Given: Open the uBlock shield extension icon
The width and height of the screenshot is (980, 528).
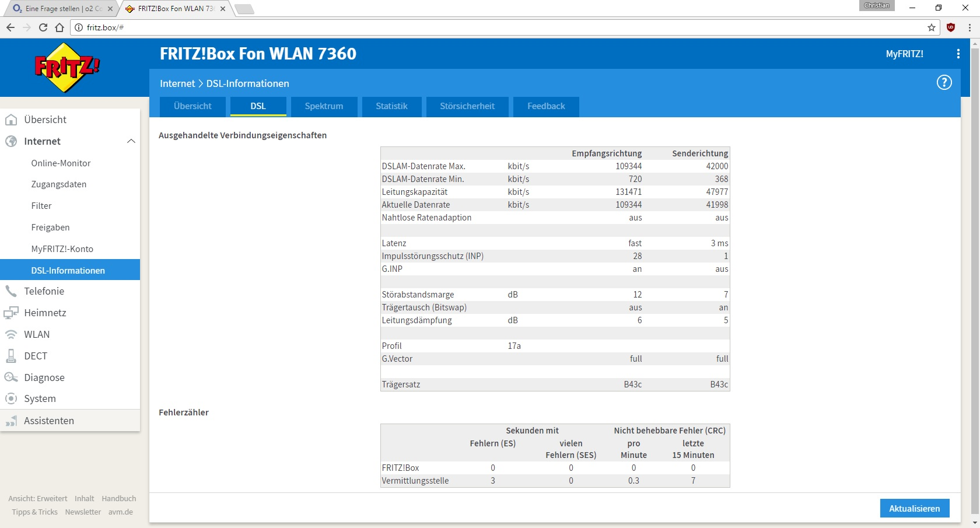Looking at the screenshot, I should pyautogui.click(x=951, y=27).
